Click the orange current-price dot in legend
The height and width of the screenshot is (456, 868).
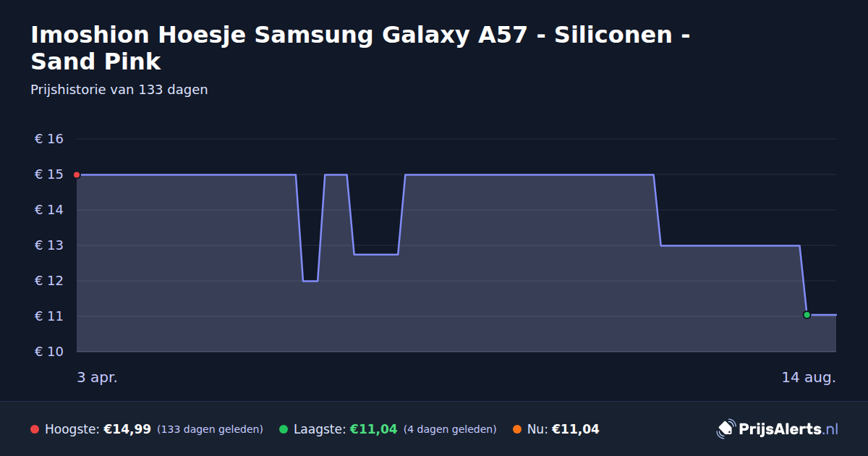pyautogui.click(x=517, y=429)
